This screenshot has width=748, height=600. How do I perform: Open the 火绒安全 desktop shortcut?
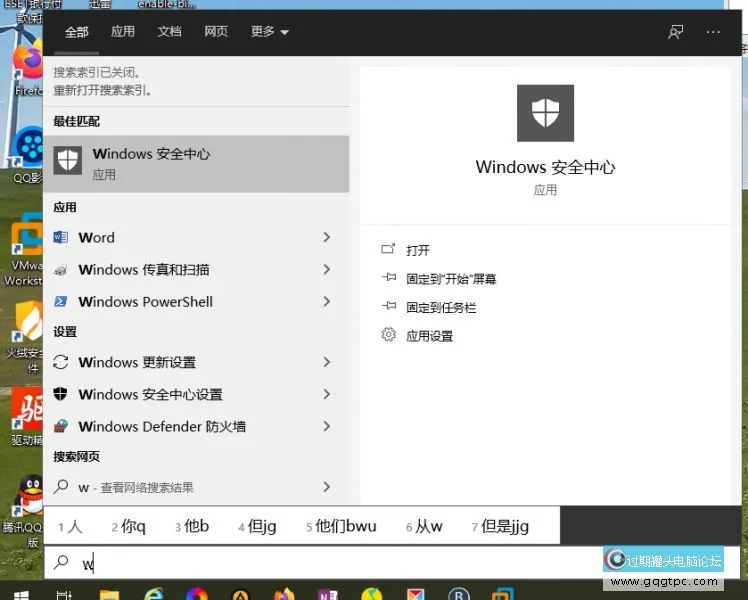pyautogui.click(x=26, y=337)
